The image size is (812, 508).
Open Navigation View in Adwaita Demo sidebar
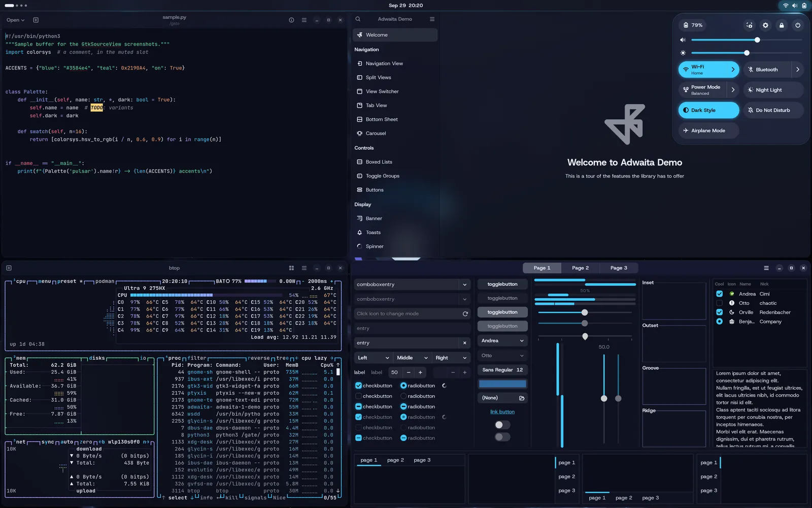[x=395, y=63]
